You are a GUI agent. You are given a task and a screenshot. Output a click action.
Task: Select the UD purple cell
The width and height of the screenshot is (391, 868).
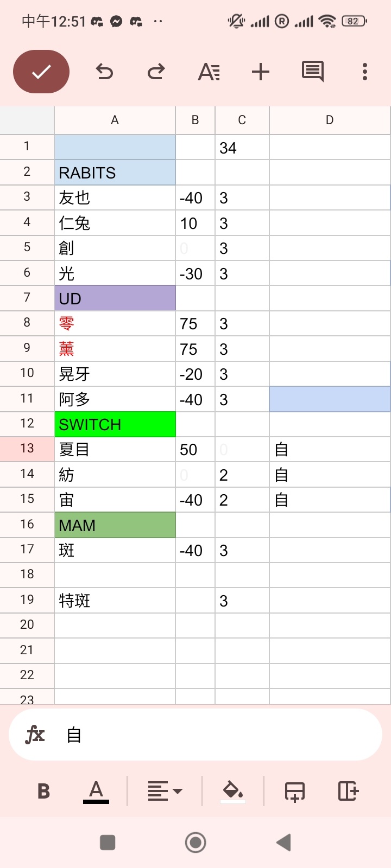[115, 298]
